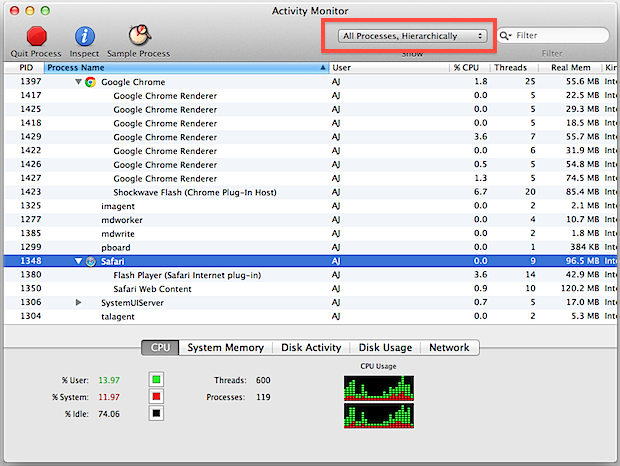Click the PID 1348 cell
The image size is (620, 466).
point(30,261)
